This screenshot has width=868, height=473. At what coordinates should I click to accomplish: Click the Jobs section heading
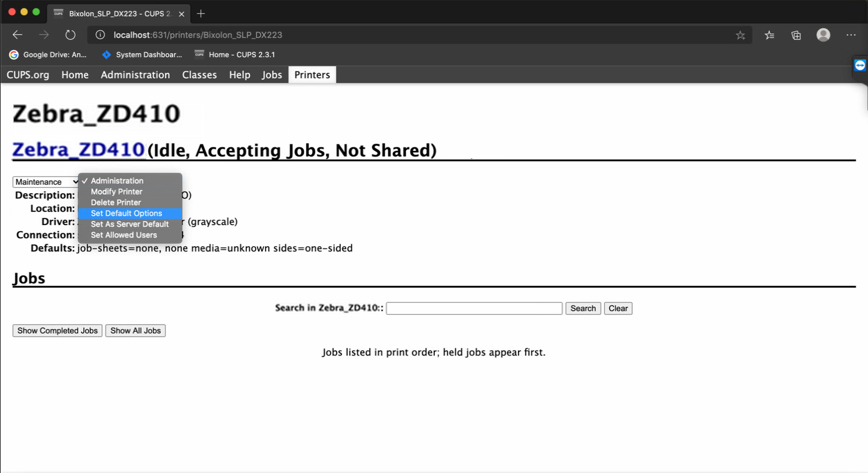29,278
